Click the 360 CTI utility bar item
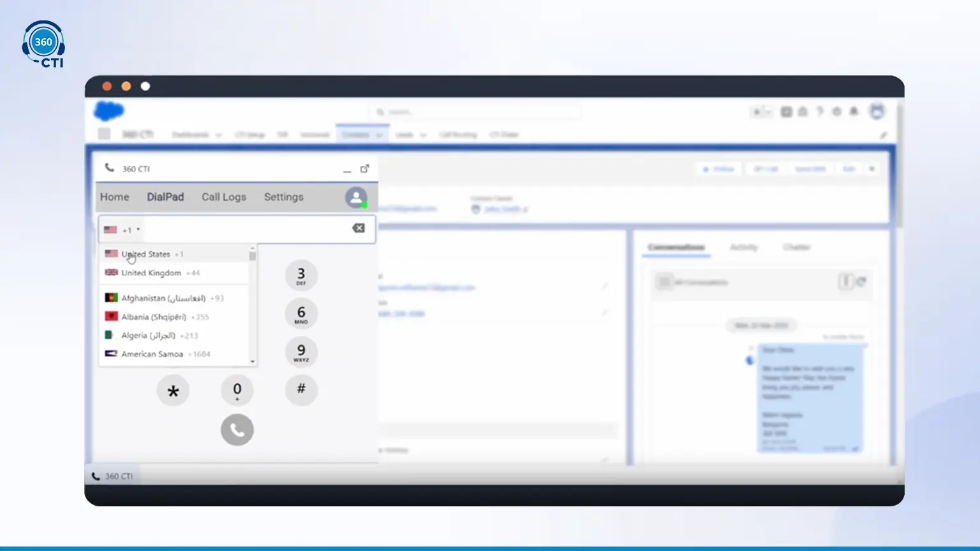The width and height of the screenshot is (980, 551). point(112,476)
